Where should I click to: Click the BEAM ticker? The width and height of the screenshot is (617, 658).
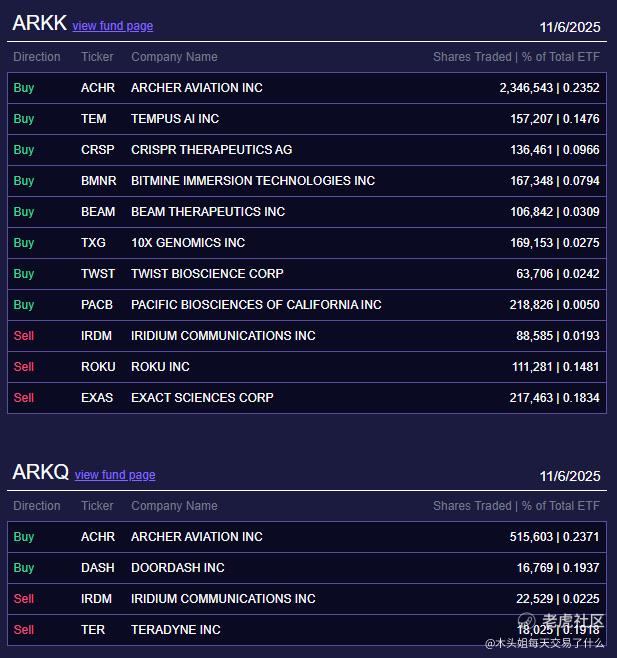point(98,212)
